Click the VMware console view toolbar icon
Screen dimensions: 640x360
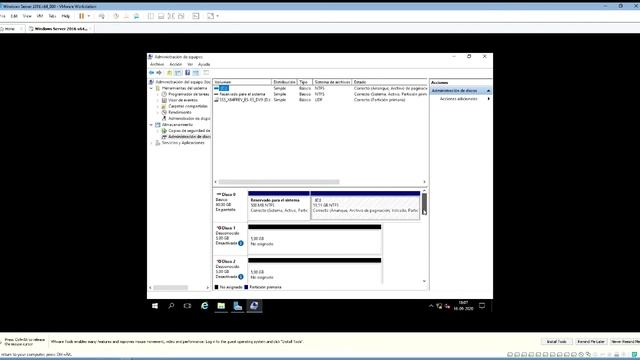pyautogui.click(x=196, y=16)
